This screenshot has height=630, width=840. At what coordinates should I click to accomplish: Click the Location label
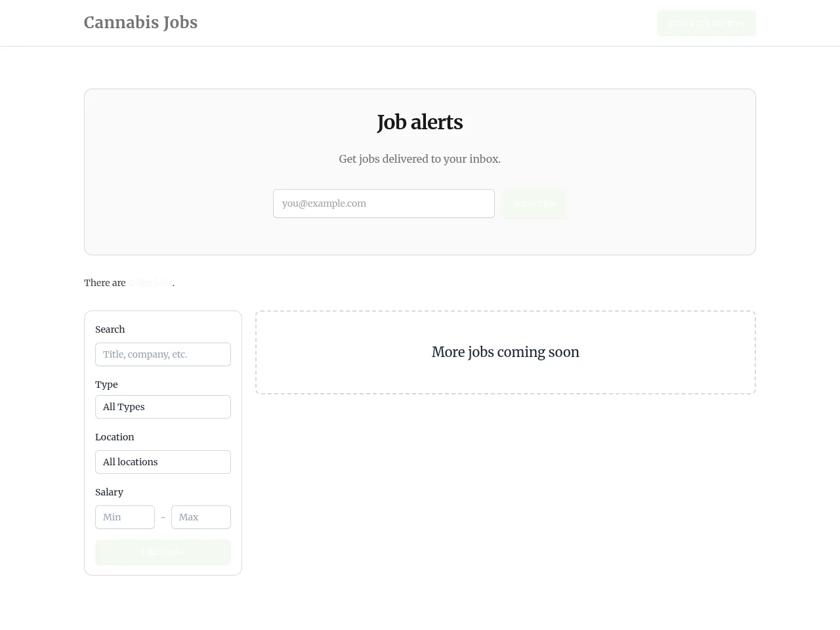114,437
